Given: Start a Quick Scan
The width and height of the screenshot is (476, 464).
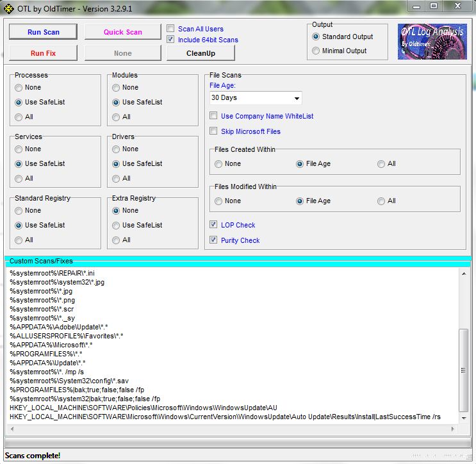Looking at the screenshot, I should tap(122, 32).
